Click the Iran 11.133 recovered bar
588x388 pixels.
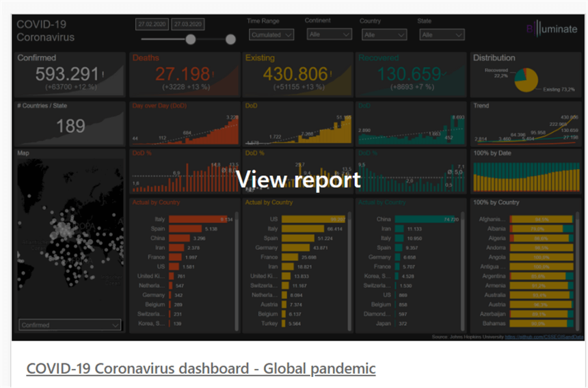(399, 229)
